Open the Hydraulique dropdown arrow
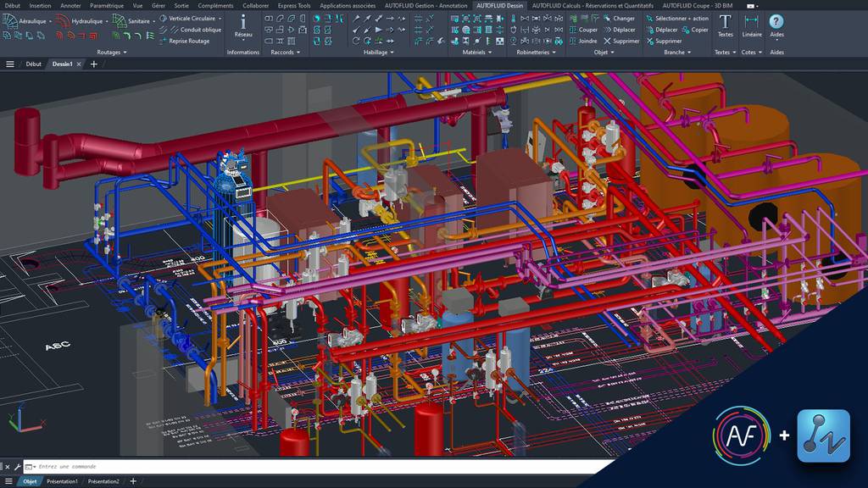 [106, 21]
